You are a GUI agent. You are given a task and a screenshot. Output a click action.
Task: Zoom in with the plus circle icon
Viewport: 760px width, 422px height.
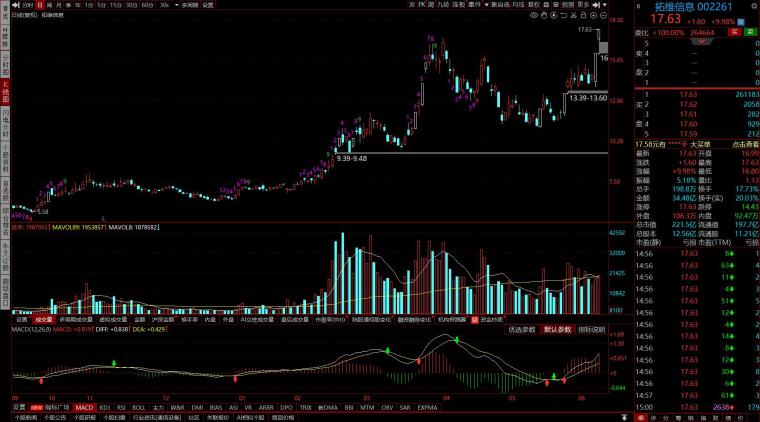point(594,16)
